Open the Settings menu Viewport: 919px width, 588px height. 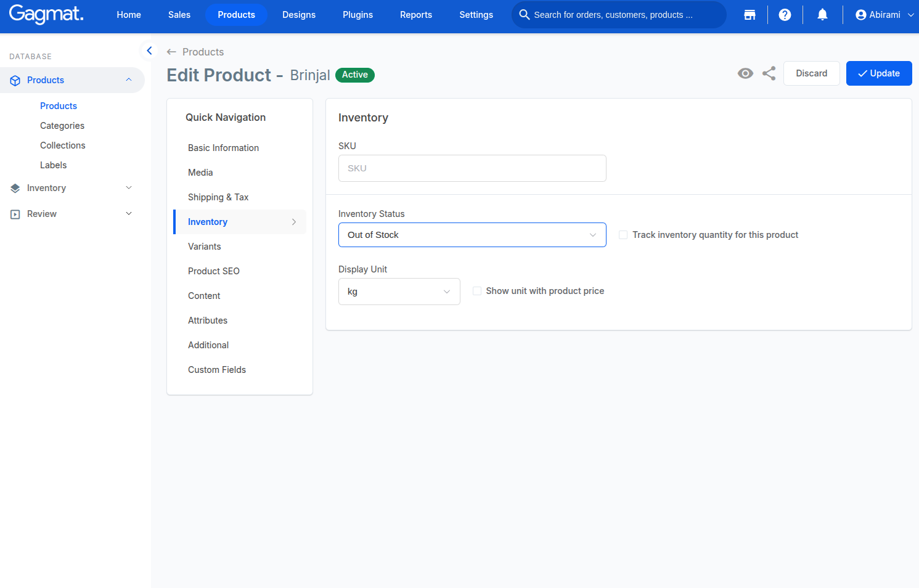tap(476, 15)
